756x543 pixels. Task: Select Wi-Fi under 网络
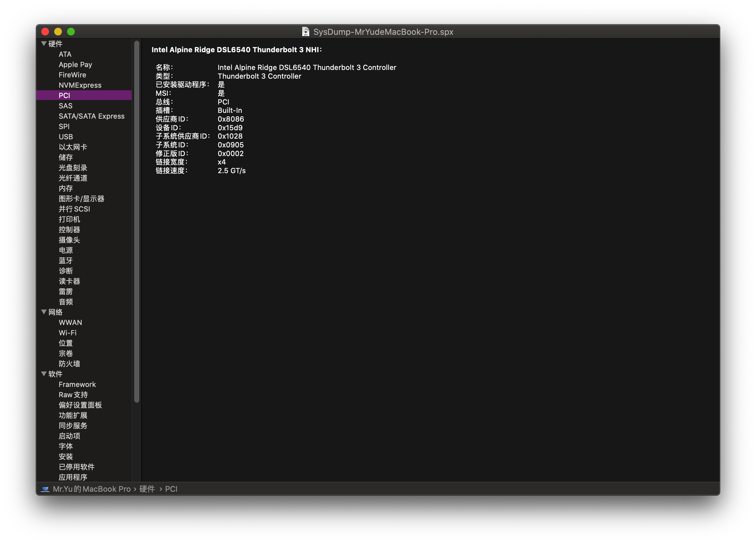pos(68,333)
